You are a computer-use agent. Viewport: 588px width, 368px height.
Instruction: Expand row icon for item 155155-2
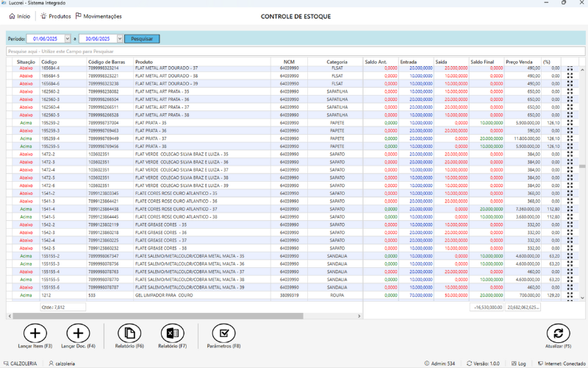[x=570, y=255]
